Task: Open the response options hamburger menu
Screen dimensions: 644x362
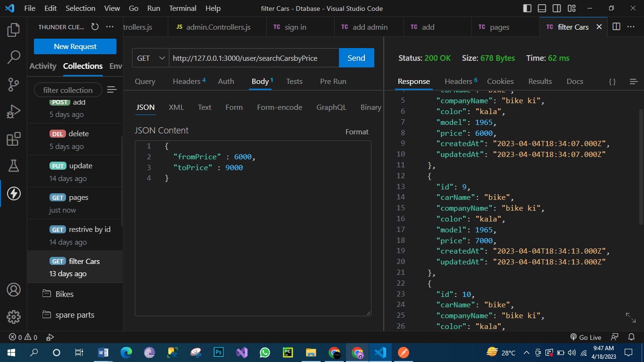Action: (x=634, y=81)
